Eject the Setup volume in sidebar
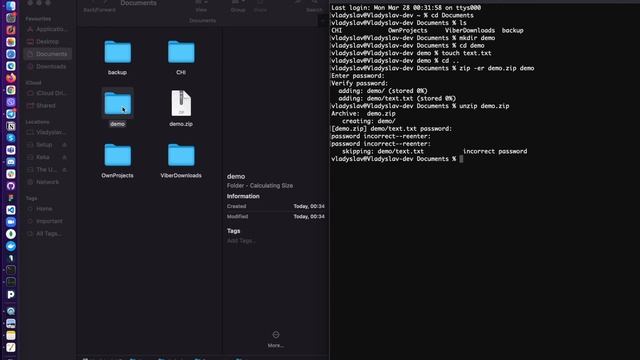This screenshot has width=640, height=360. coord(64,145)
